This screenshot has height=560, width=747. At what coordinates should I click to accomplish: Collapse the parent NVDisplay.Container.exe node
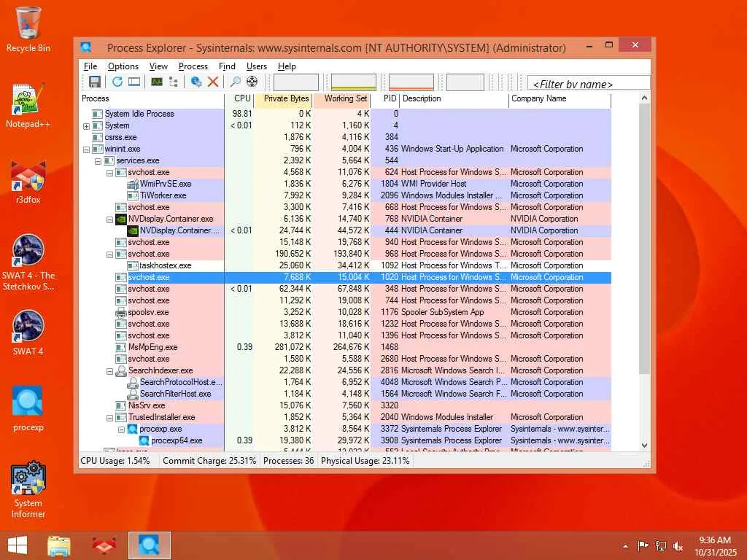pos(109,219)
